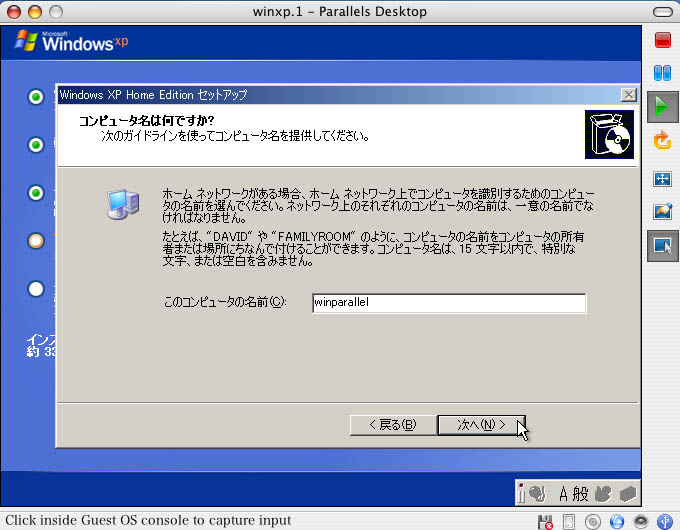
Task: Click the 次へ(N) next button
Action: pos(481,425)
